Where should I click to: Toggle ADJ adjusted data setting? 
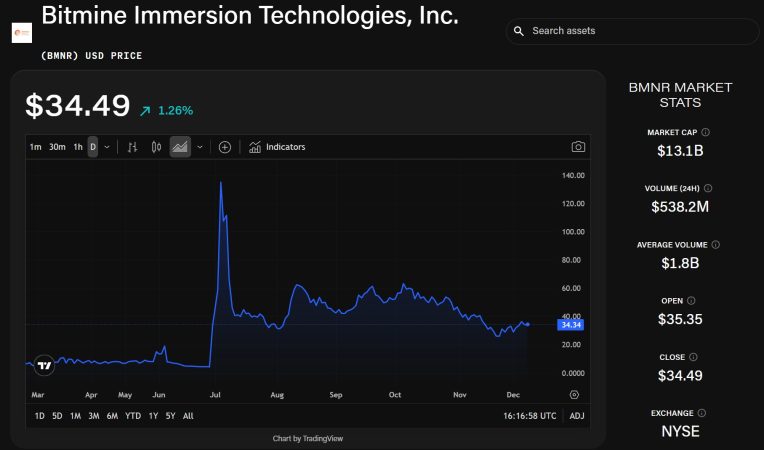(577, 416)
